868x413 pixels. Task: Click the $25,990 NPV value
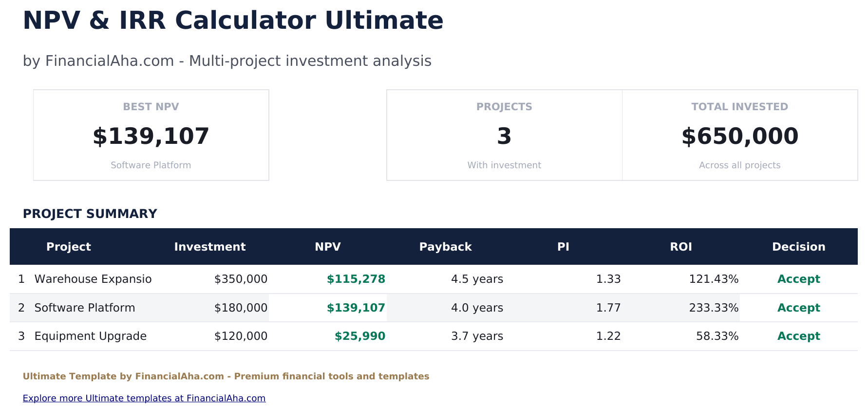pyautogui.click(x=360, y=336)
